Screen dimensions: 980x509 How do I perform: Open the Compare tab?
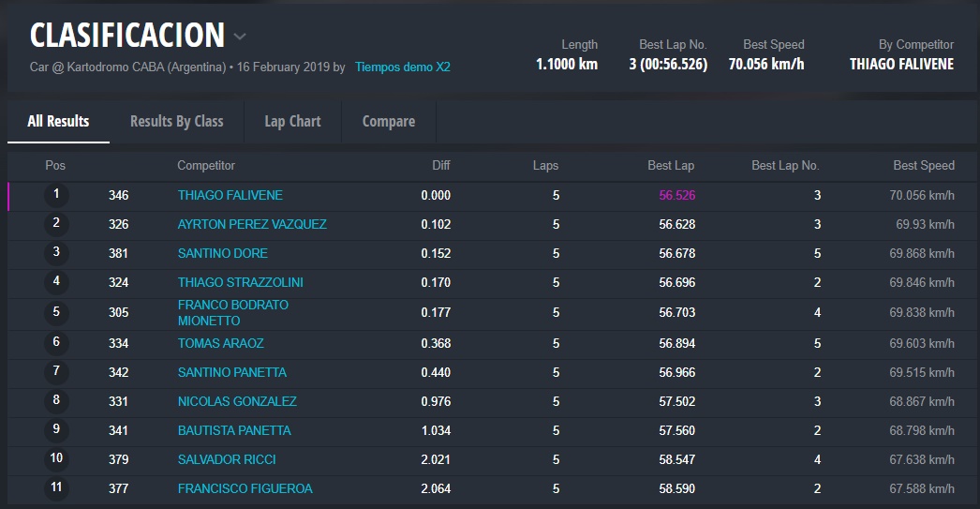(388, 121)
